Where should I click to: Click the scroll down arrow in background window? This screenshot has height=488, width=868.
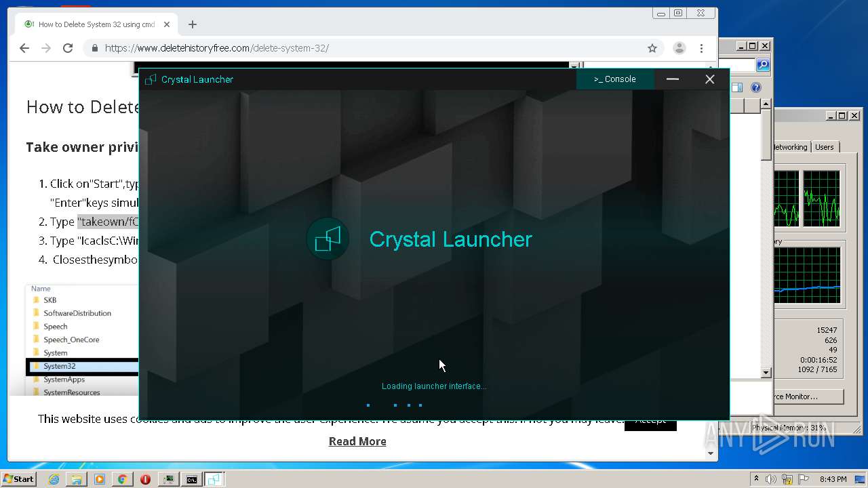(x=766, y=372)
